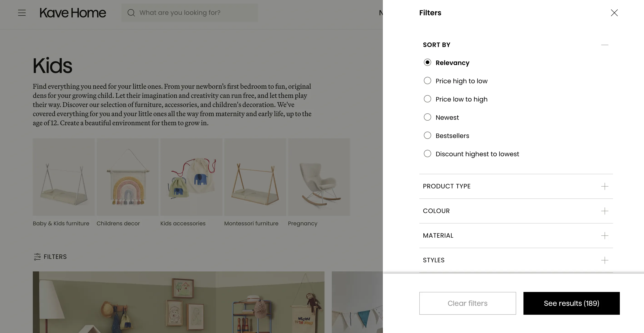The image size is (644, 333).
Task: Click the search magnifier icon
Action: (131, 13)
